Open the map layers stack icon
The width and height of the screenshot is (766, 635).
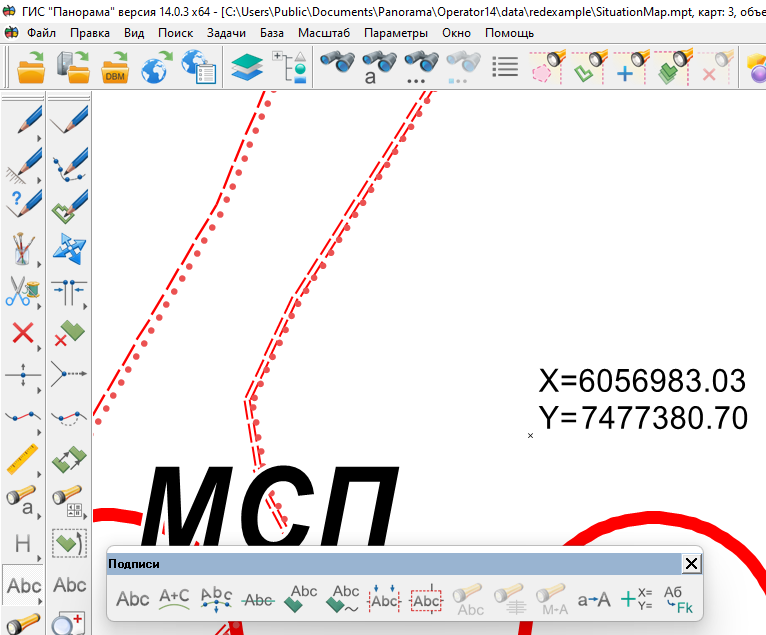tap(247, 67)
